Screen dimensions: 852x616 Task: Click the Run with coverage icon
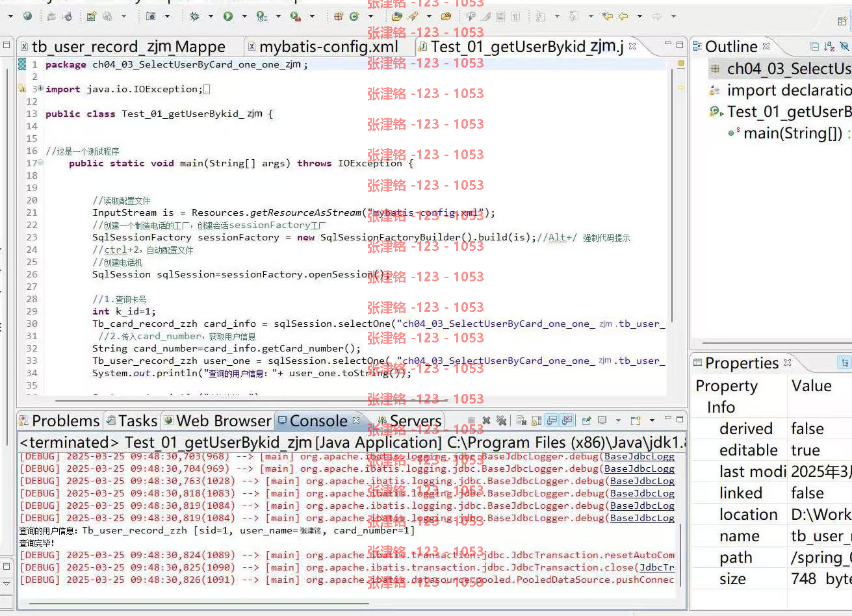pyautogui.click(x=261, y=16)
